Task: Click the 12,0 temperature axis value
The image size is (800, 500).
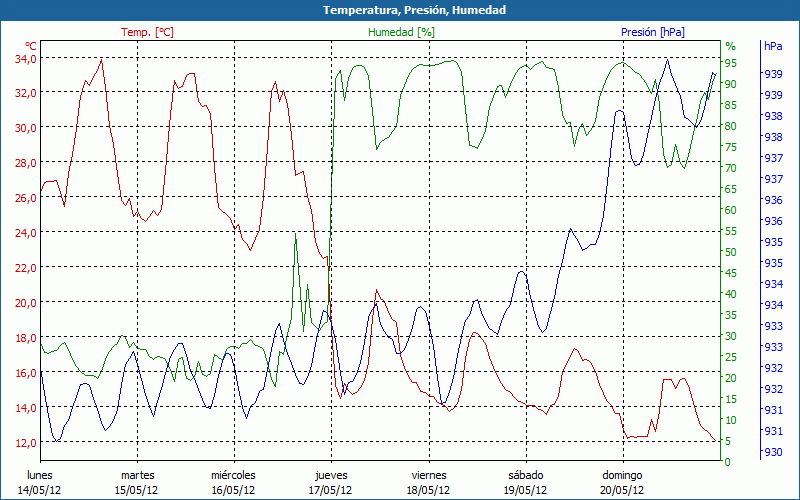Action: pos(24,442)
